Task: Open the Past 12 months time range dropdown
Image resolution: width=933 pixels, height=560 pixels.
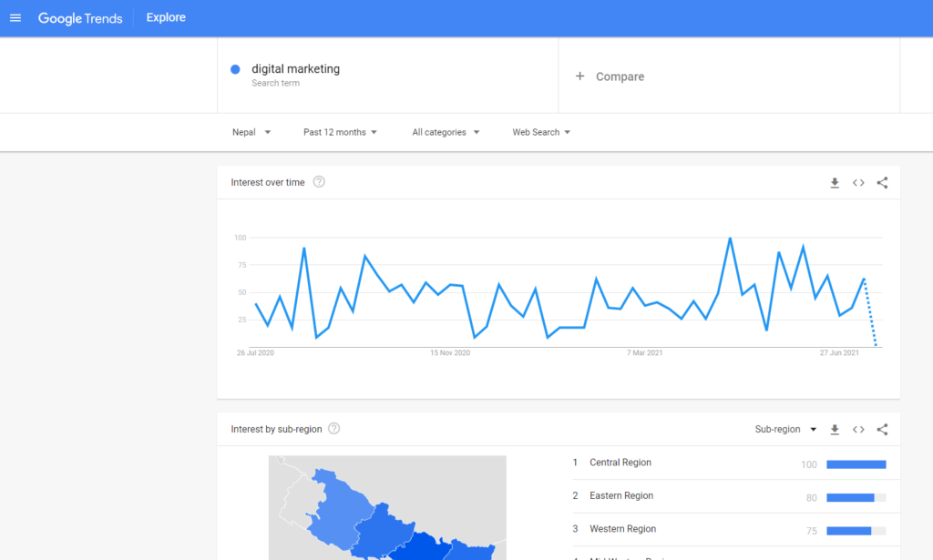Action: click(x=341, y=132)
